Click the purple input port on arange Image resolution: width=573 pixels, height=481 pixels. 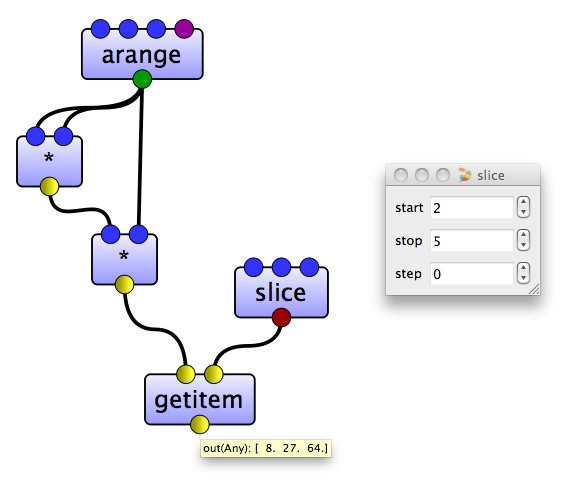coord(184,29)
